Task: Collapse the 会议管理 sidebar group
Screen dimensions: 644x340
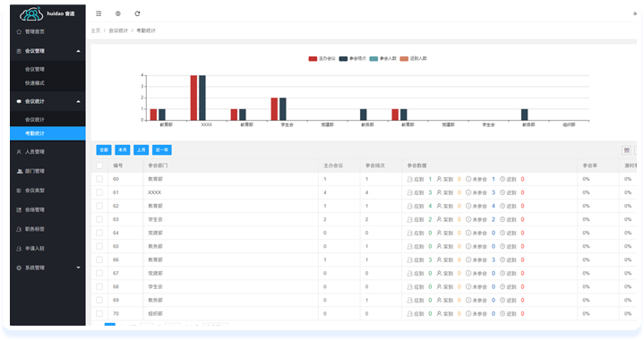Action: click(78, 51)
